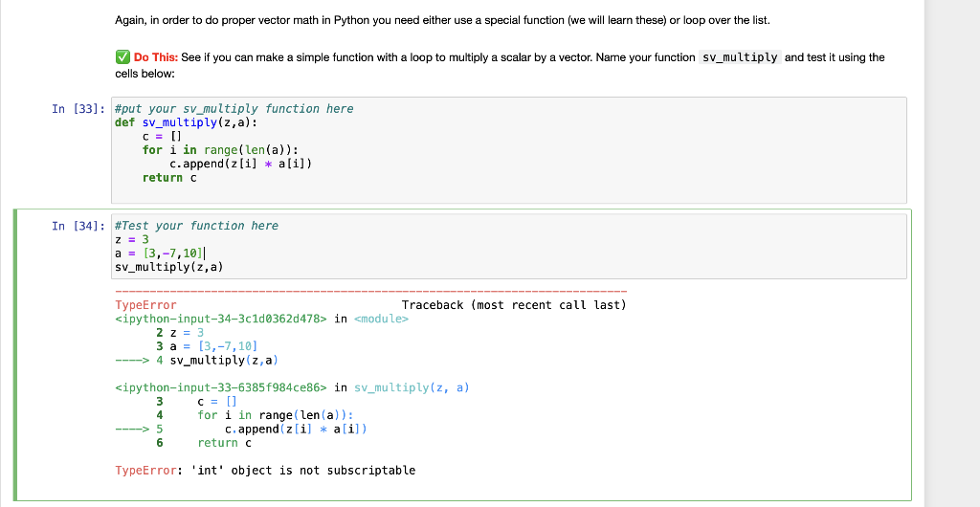The height and width of the screenshot is (507, 980).
Task: Click the '2 z = 3' line in traceback
Action: tap(180, 332)
